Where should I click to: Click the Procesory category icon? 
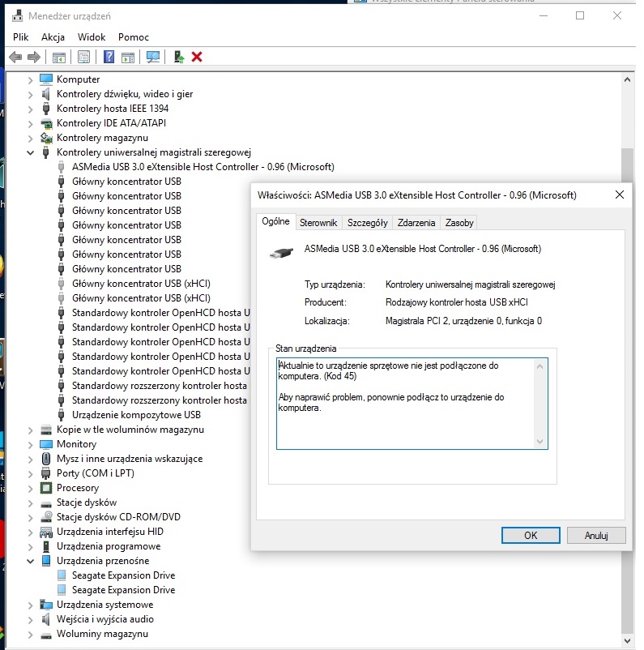[46, 488]
